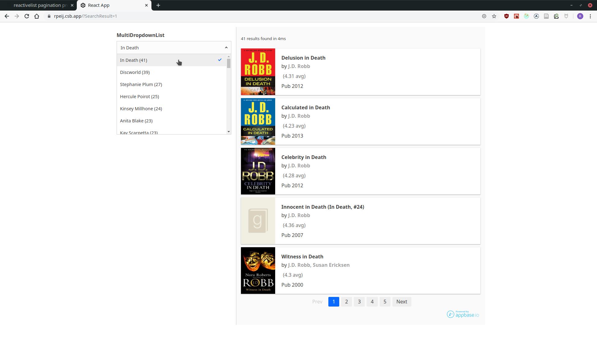The width and height of the screenshot is (597, 364).
Task: Click the Witness in Death title
Action: (302, 257)
